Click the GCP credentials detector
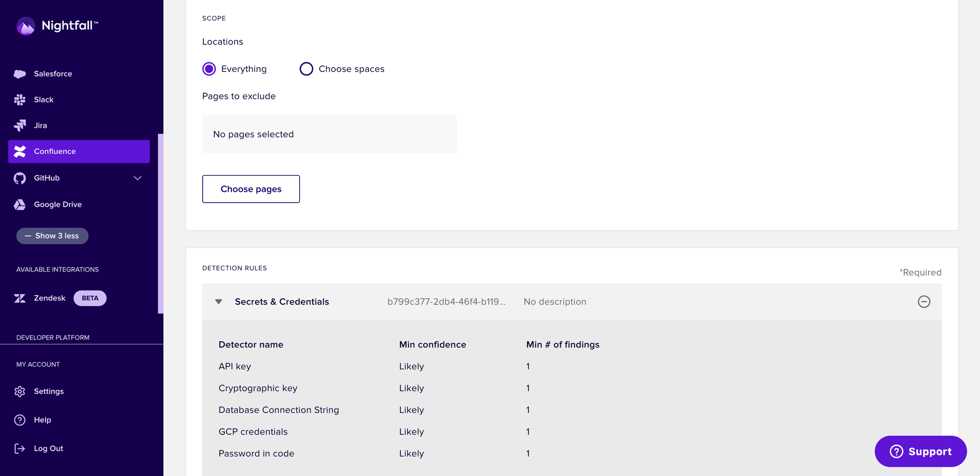 click(253, 432)
